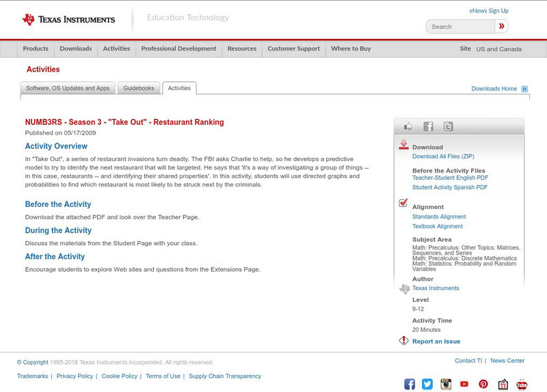547x392 pixels.
Task: Open the Trademarks footer link
Action: tap(32, 376)
